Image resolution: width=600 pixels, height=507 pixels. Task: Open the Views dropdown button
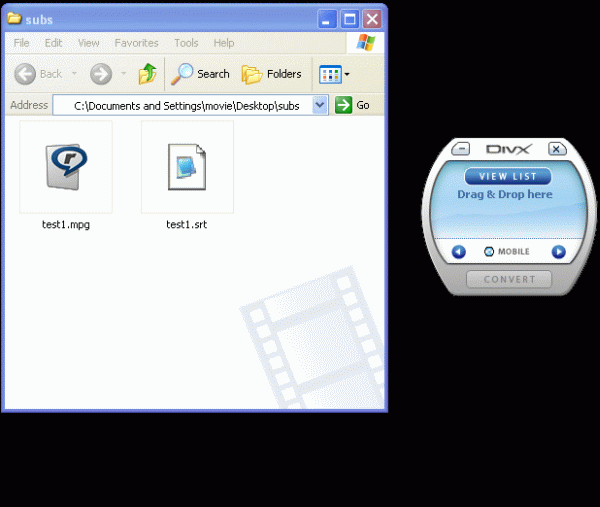[334, 74]
